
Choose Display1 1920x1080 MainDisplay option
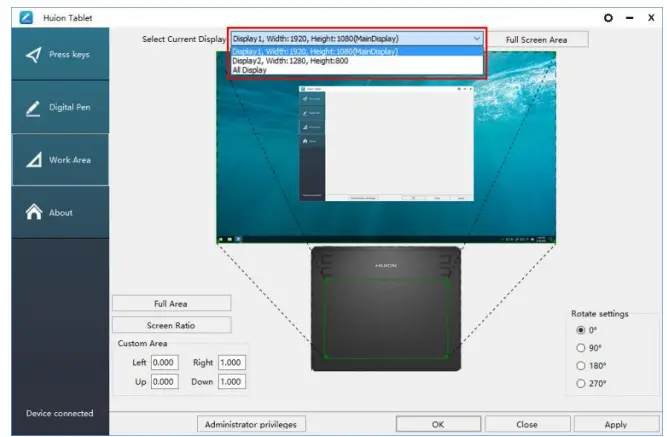(x=357, y=51)
